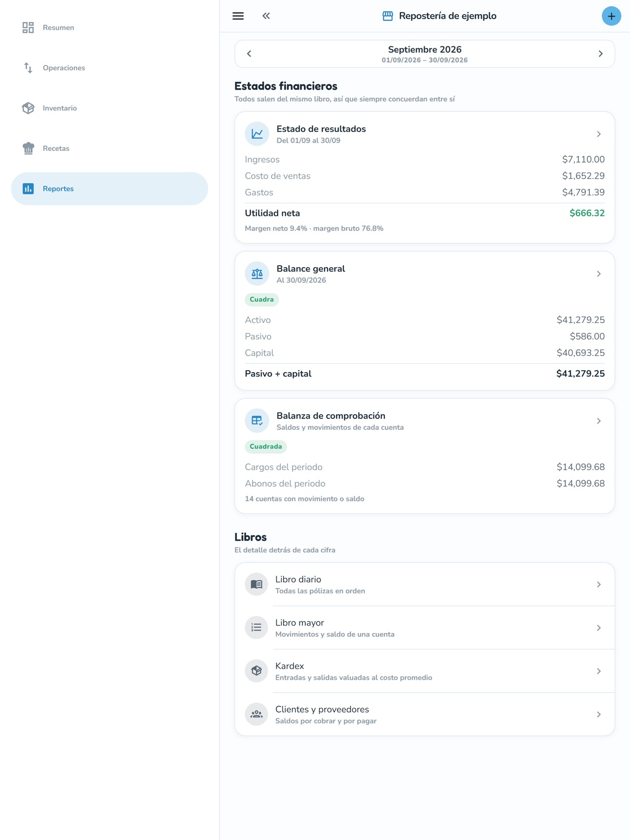
Task: Click the Pasivo amount $586.00
Action: (x=587, y=336)
